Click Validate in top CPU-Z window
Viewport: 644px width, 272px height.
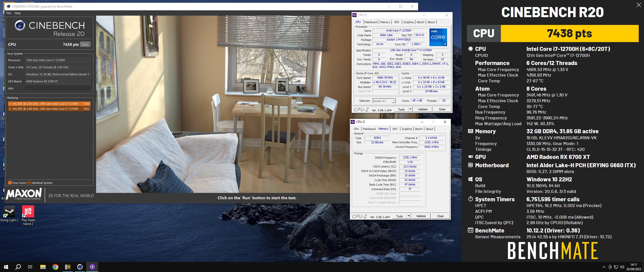[x=423, y=109]
